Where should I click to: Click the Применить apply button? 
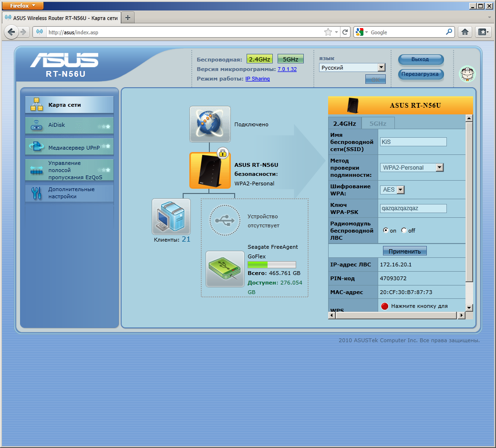tap(404, 251)
